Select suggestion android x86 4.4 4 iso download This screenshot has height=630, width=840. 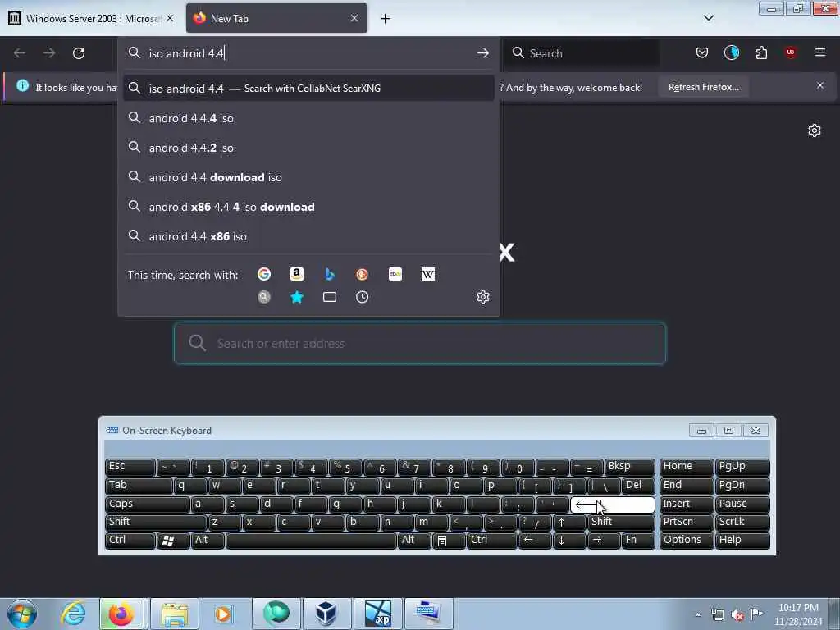click(x=308, y=206)
